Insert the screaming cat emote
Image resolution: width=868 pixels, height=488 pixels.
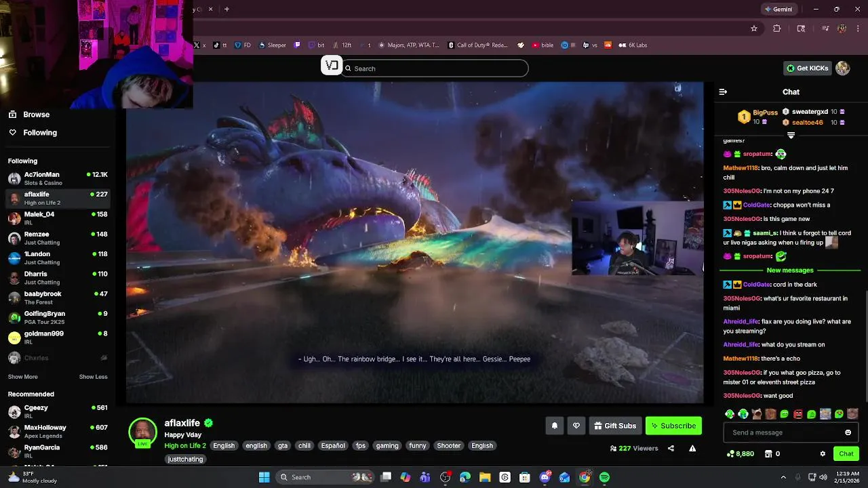pyautogui.click(x=757, y=414)
